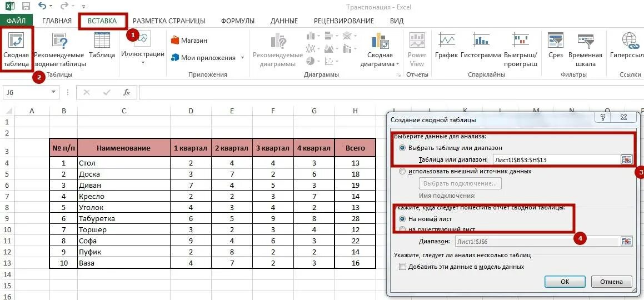Viewport: 644px width, 300px height.
Task: Switch to the ФОРМУЛЫ tab
Action: [x=237, y=21]
